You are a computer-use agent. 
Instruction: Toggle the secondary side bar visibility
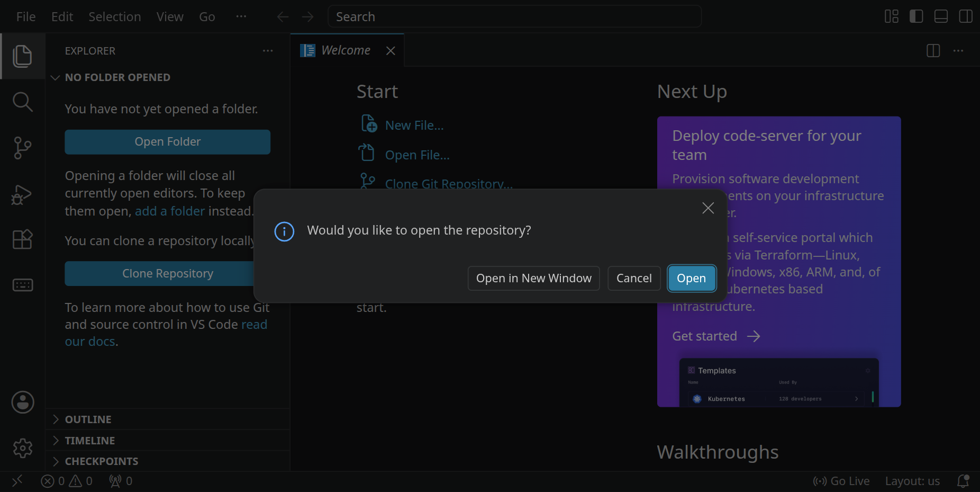coord(966,16)
